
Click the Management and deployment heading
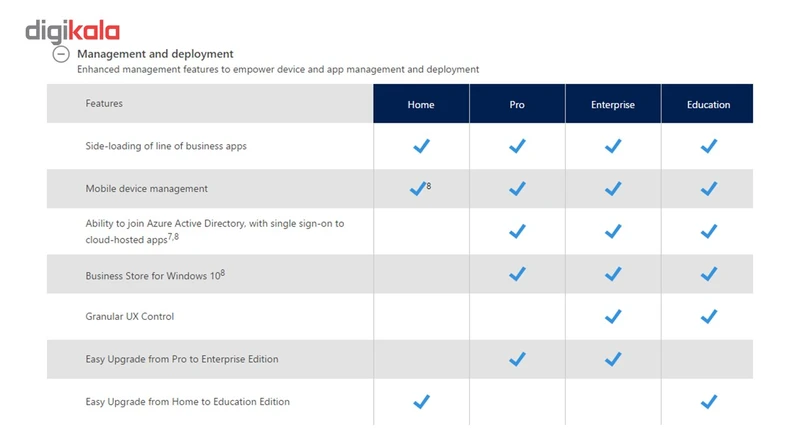pos(155,54)
